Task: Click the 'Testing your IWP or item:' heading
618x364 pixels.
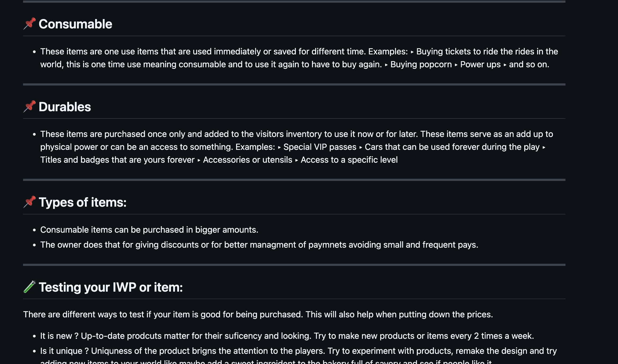Action: pos(110,287)
